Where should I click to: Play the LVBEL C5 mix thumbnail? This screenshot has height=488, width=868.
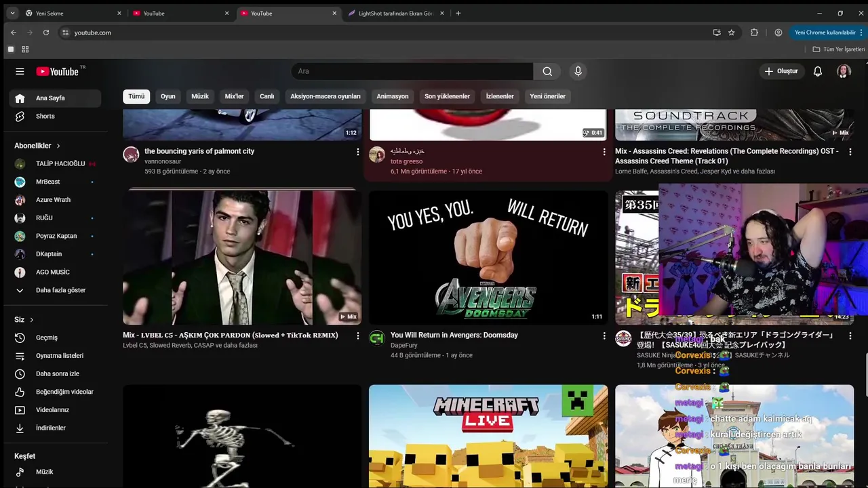pos(242,258)
